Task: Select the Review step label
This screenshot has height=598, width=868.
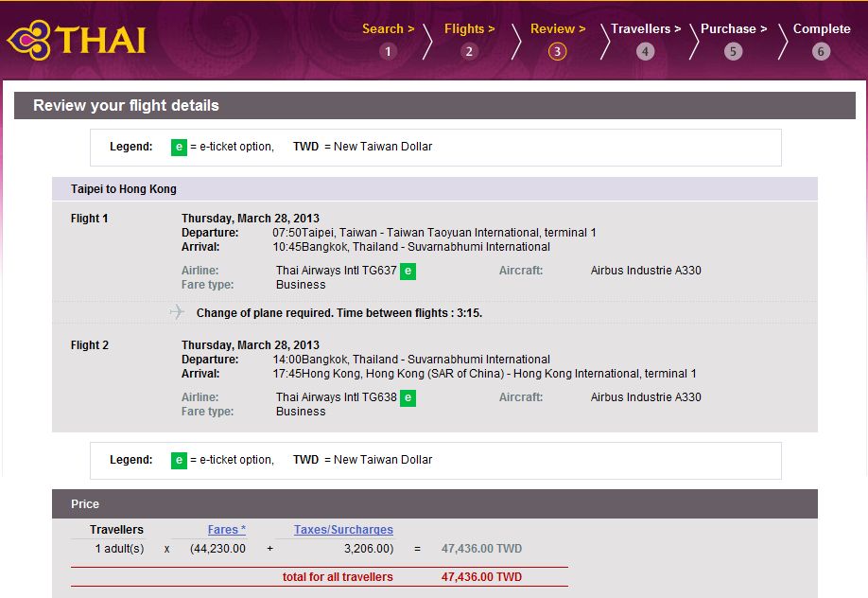Action: pos(557,28)
